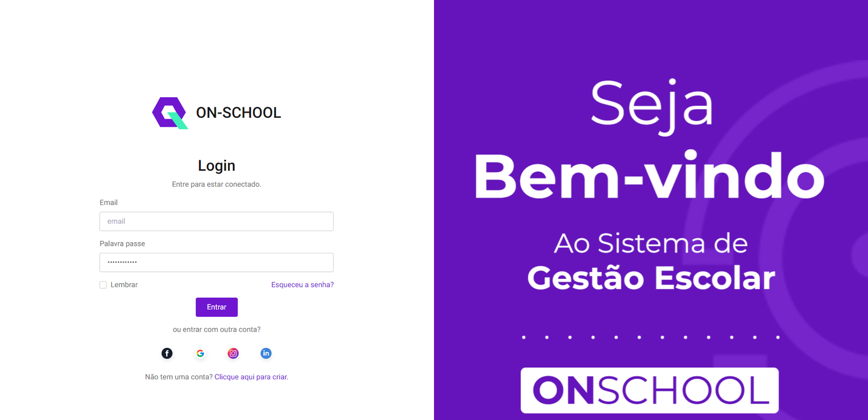Click the ON-SCHOOL brand name text
This screenshot has height=420, width=868.
coord(239,113)
